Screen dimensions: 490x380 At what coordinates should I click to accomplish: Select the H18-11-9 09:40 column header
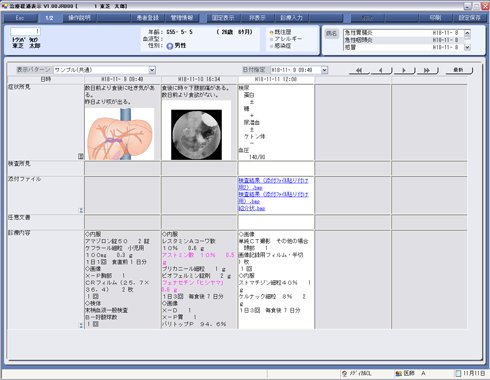point(122,79)
